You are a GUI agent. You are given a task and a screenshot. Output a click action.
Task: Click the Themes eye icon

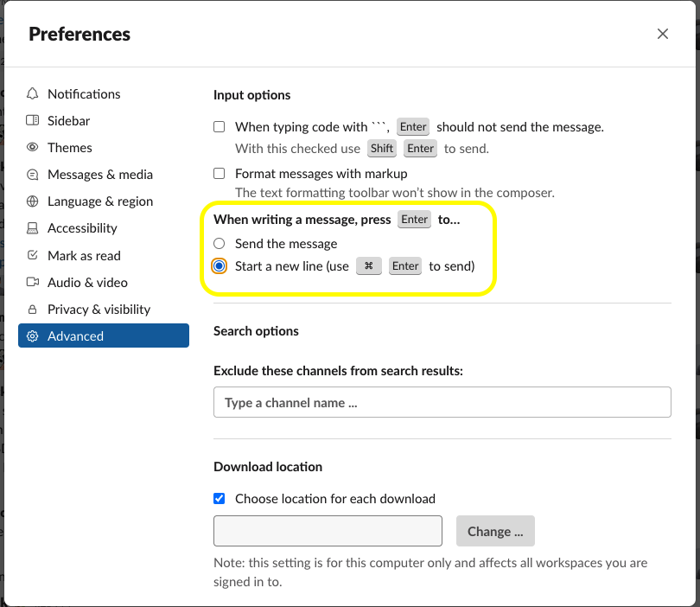click(33, 147)
